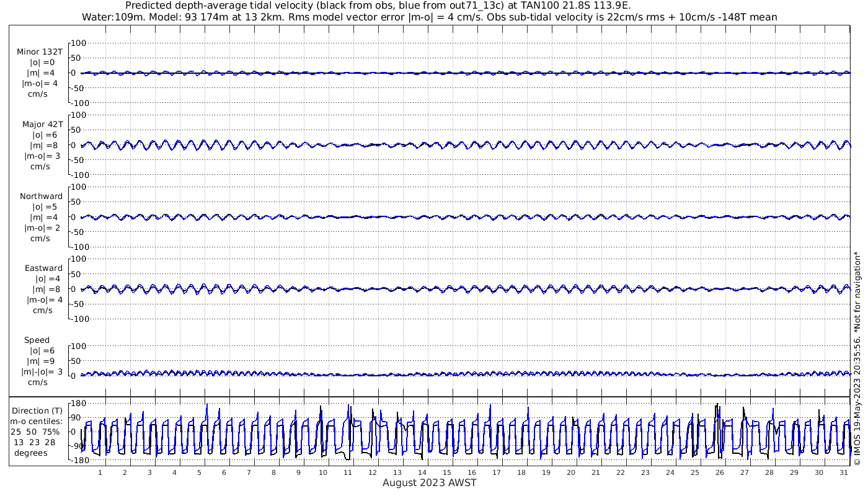Click the 180 tick of Direction axis
Screen dimensions: 868x496
coord(77,404)
